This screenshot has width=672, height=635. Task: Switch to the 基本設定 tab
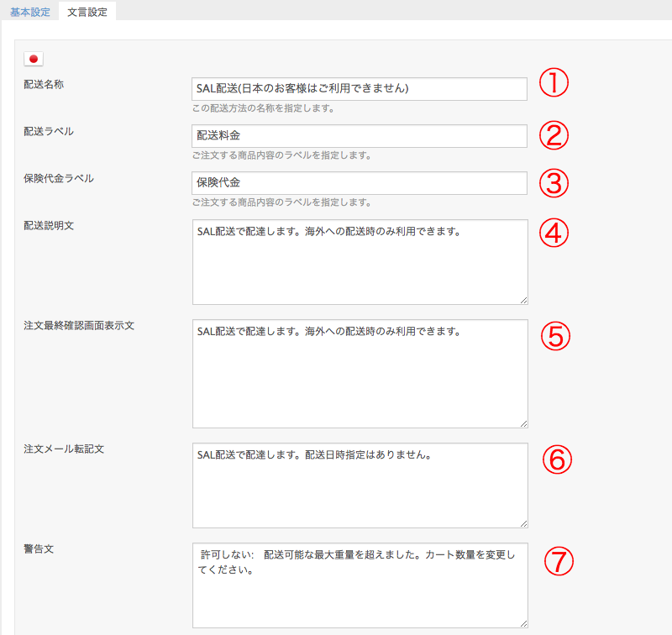(30, 13)
